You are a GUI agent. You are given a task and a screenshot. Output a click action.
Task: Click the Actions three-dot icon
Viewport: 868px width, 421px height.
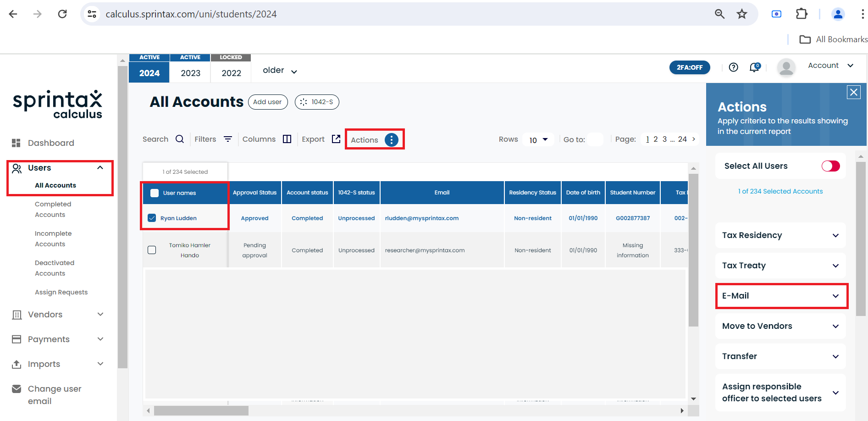point(391,140)
